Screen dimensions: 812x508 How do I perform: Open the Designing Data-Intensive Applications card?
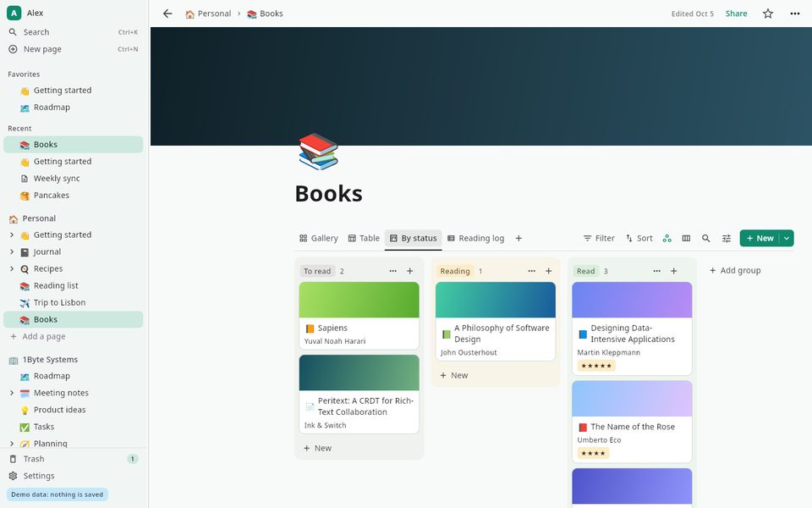coord(632,329)
